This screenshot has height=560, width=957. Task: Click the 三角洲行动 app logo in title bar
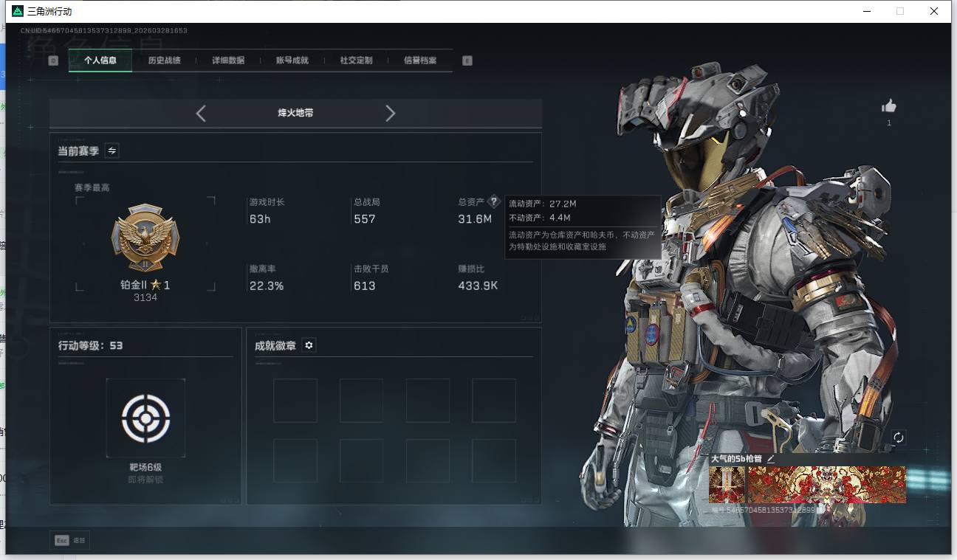click(18, 11)
